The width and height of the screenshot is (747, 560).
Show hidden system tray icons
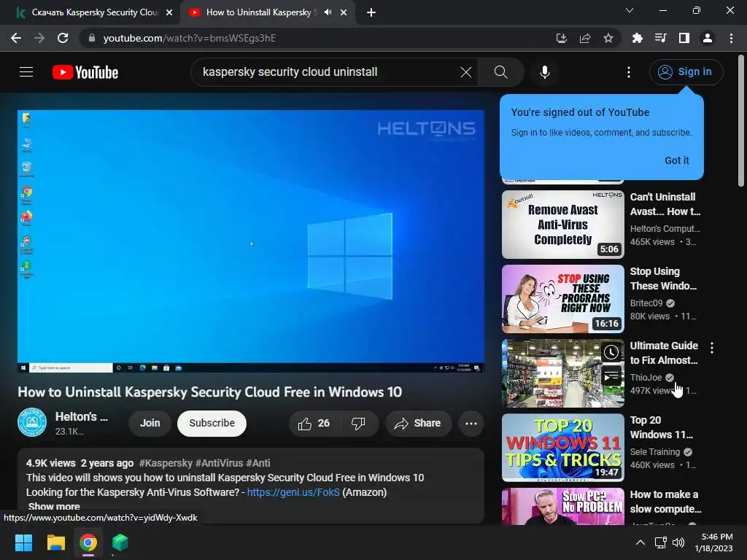[640, 542]
